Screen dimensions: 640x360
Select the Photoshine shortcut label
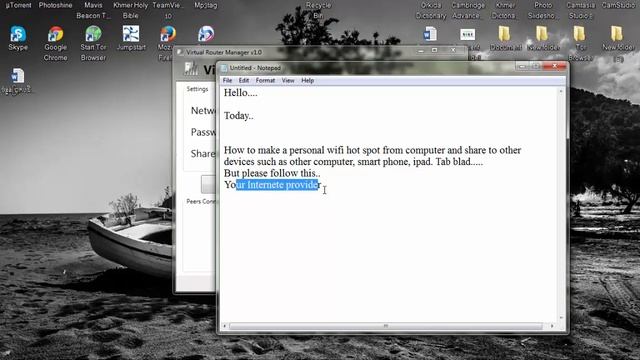[x=56, y=5]
